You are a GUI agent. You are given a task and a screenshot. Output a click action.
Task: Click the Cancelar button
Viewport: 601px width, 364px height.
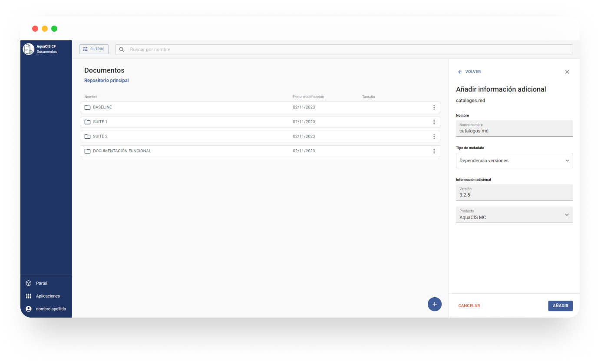[469, 306]
